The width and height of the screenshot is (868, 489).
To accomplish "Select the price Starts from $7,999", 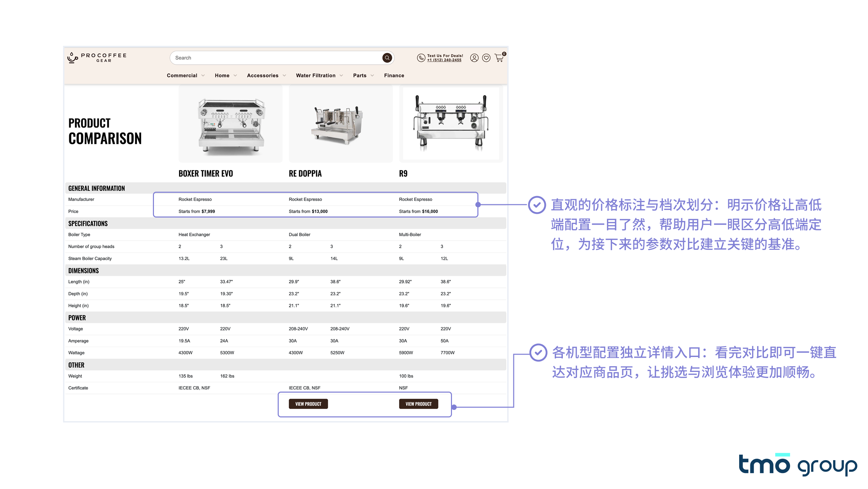I will 197,211.
